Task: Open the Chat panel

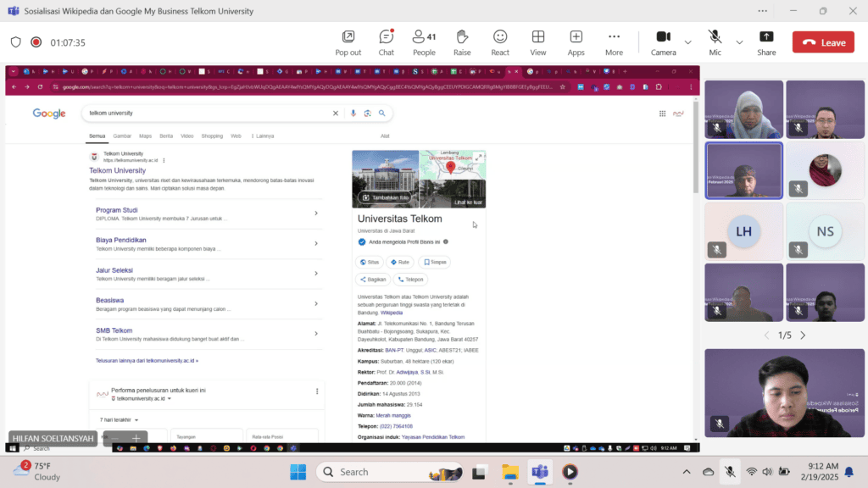Action: (386, 42)
